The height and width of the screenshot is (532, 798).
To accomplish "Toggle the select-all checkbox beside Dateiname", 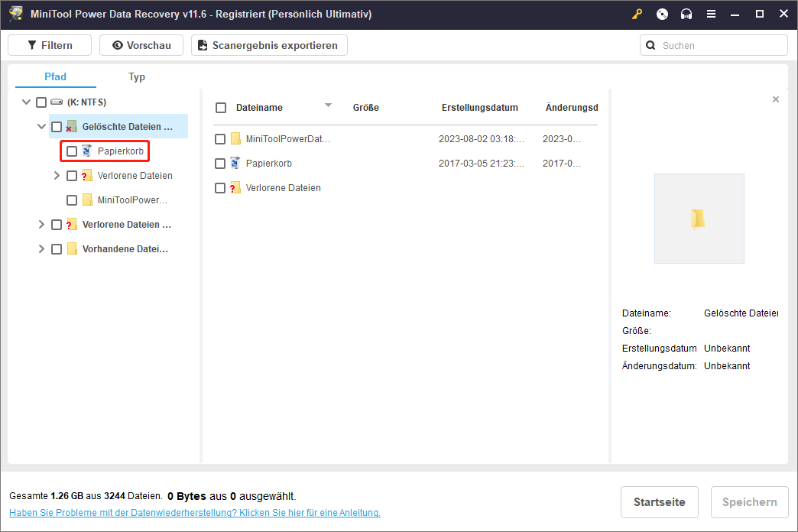I will click(221, 108).
